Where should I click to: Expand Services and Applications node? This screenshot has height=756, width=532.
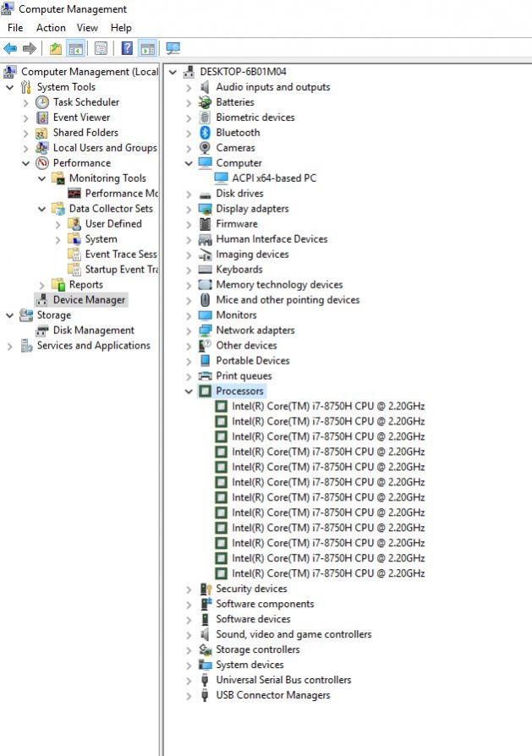9,346
